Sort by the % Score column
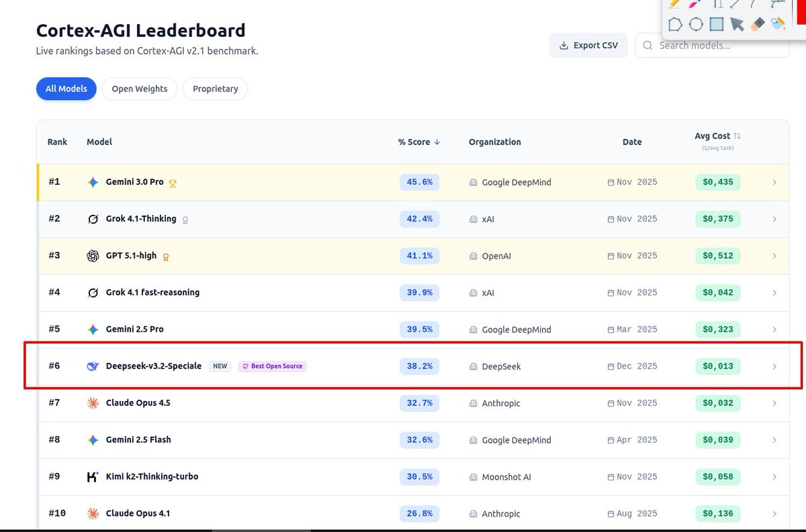Viewport: 806px width, 532px height. pyautogui.click(x=419, y=142)
